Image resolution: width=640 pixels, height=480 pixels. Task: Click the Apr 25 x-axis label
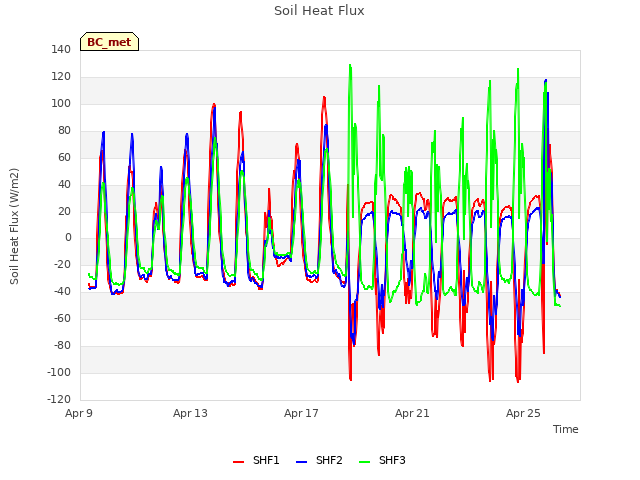[523, 413]
